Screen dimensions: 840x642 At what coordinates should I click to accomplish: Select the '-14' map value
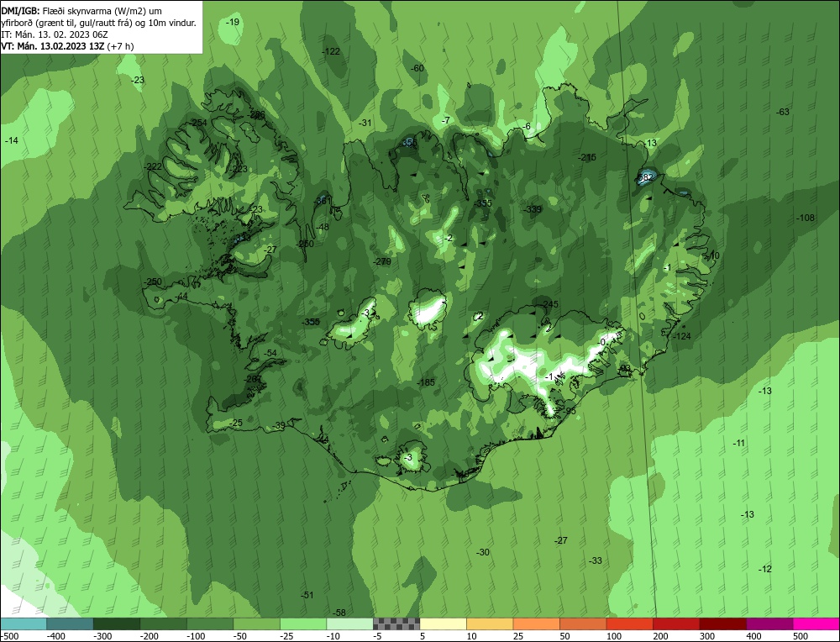[11, 140]
